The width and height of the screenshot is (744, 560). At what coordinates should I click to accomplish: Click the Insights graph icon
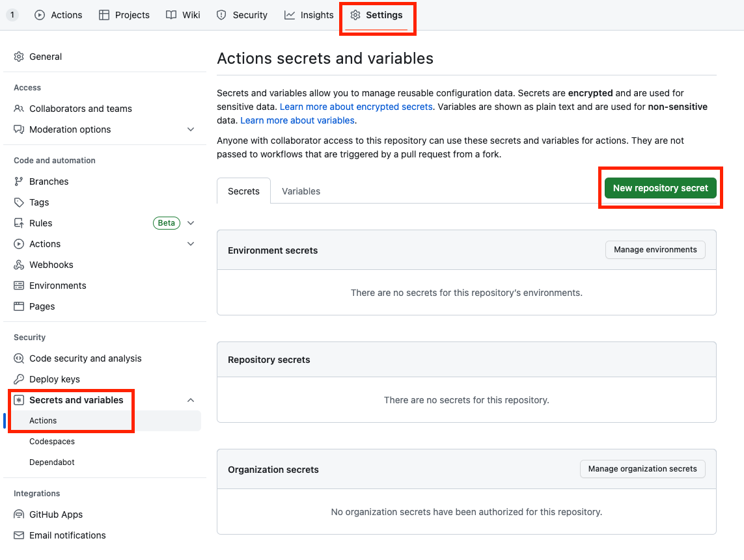pyautogui.click(x=290, y=15)
